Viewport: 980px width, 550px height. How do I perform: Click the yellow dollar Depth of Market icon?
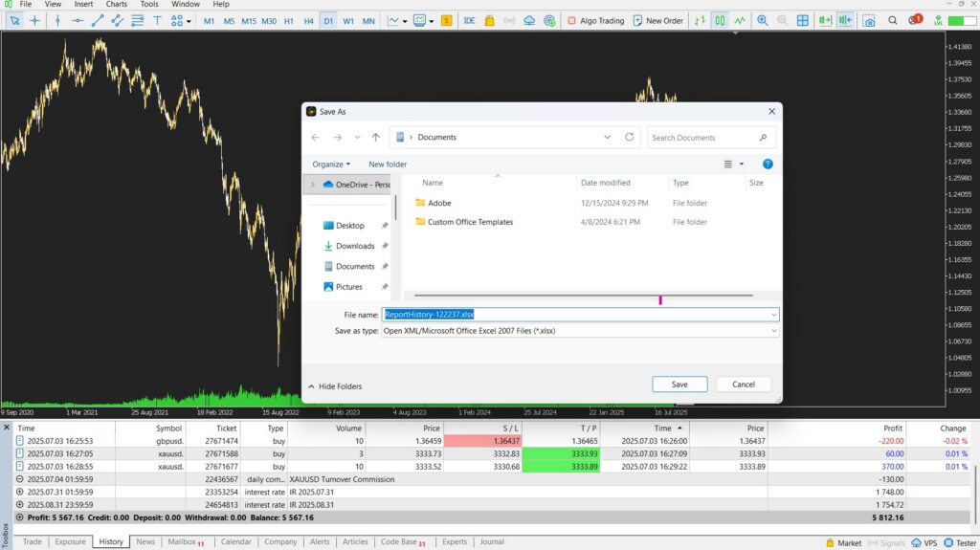pyautogui.click(x=446, y=21)
